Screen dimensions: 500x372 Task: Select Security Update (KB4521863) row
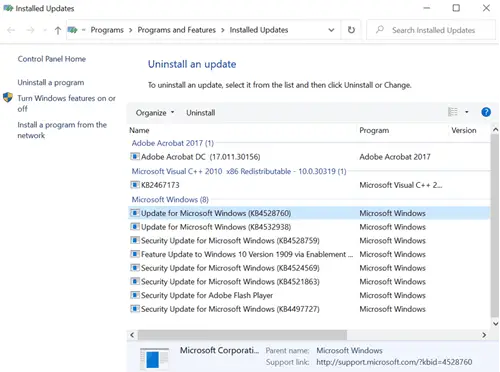[x=309, y=282]
